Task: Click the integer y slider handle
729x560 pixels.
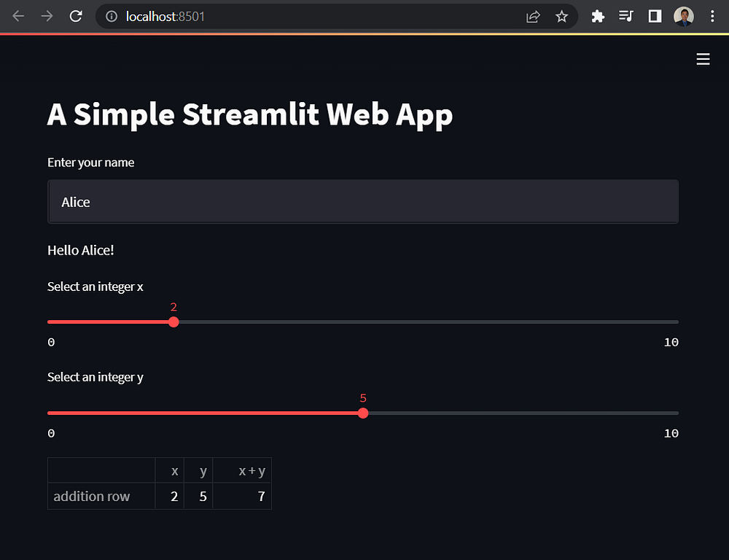Action: [x=363, y=413]
